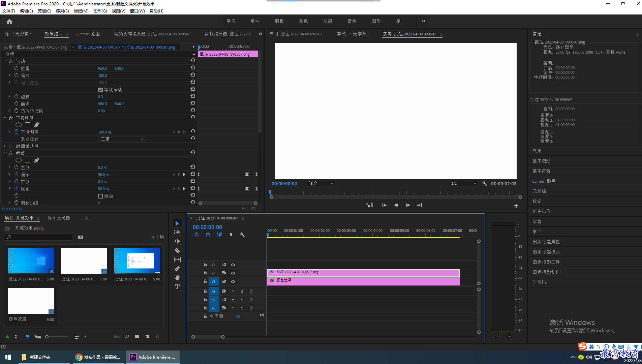Open the button editor plus icon
The height and width of the screenshot is (364, 642).
pos(516,206)
